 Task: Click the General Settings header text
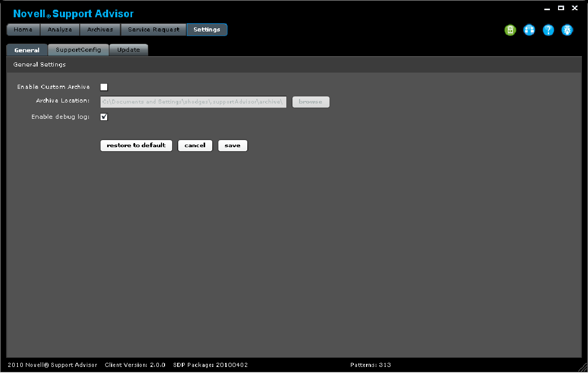tap(40, 64)
